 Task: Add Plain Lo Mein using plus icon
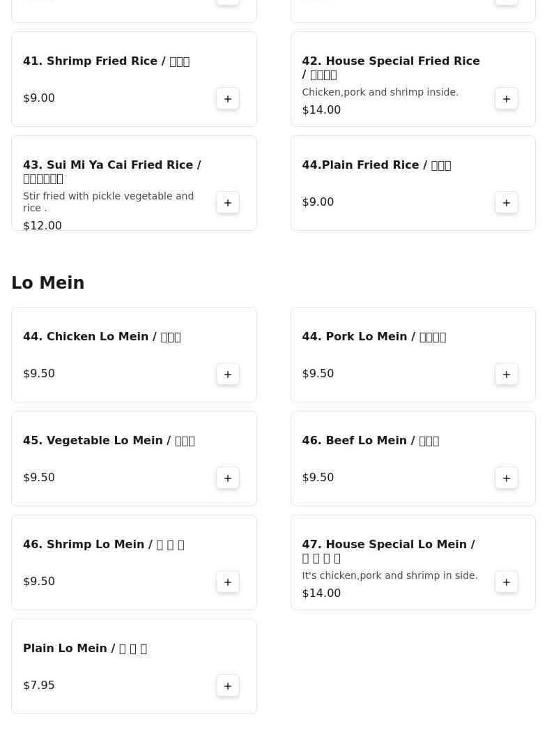tap(227, 686)
